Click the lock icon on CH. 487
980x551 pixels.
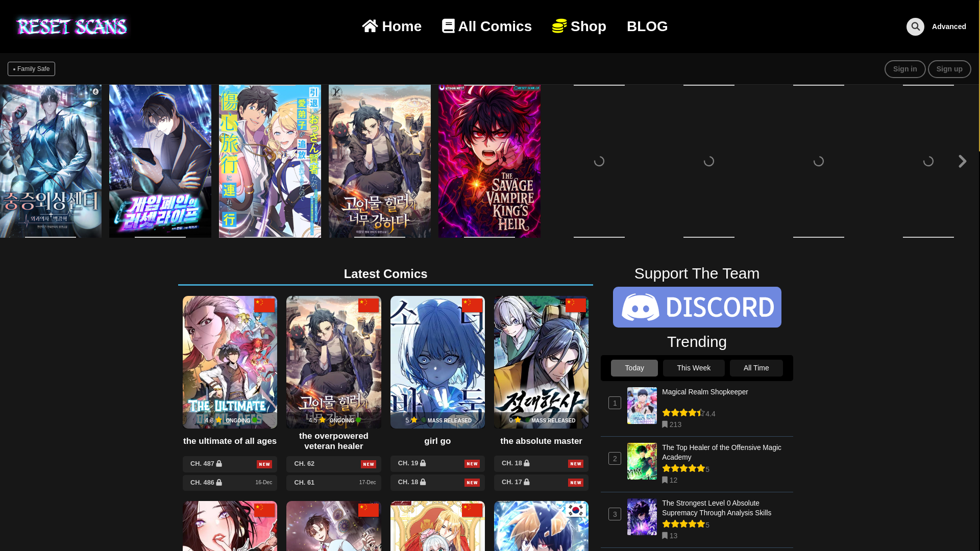click(x=219, y=463)
